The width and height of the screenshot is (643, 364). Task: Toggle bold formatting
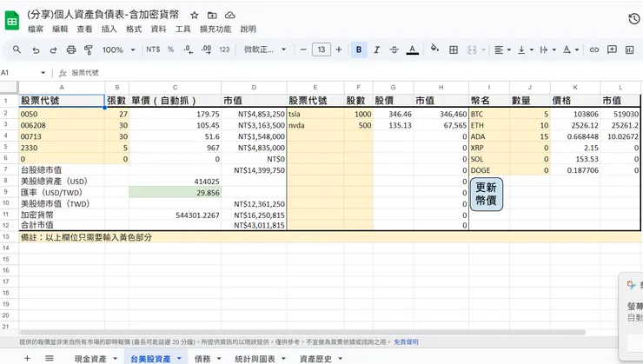pos(359,50)
